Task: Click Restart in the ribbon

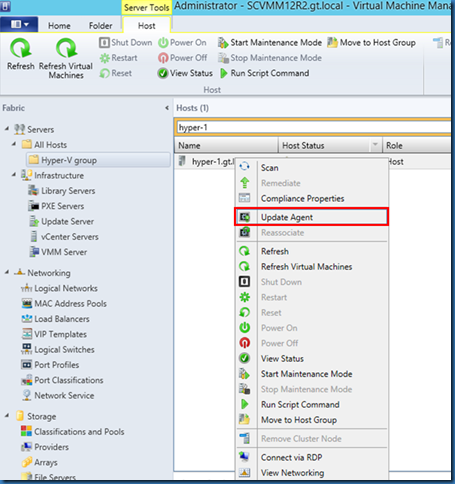Action: [x=119, y=58]
